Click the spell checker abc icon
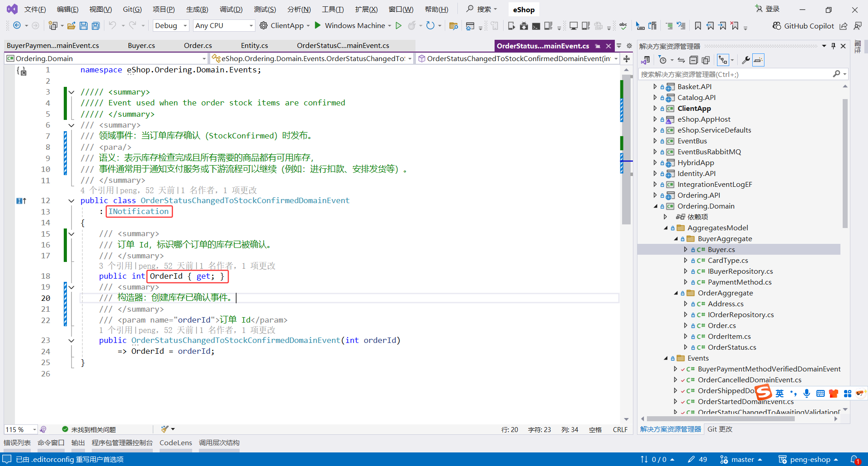 point(623,26)
